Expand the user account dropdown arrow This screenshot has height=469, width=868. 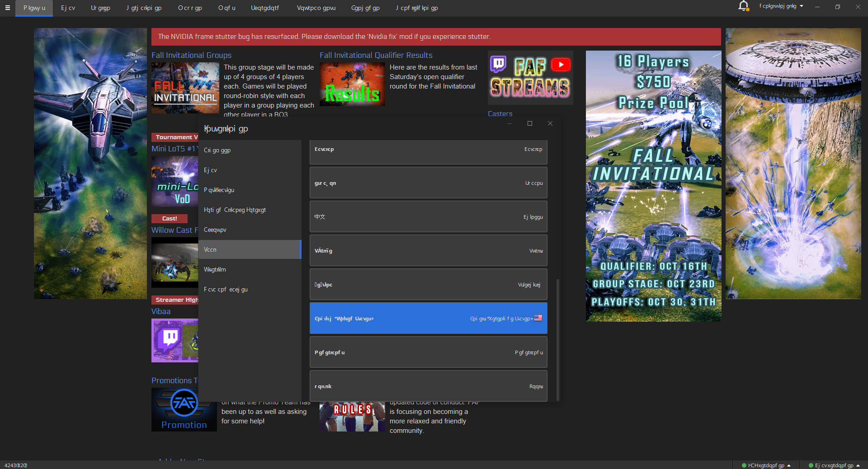click(x=802, y=6)
